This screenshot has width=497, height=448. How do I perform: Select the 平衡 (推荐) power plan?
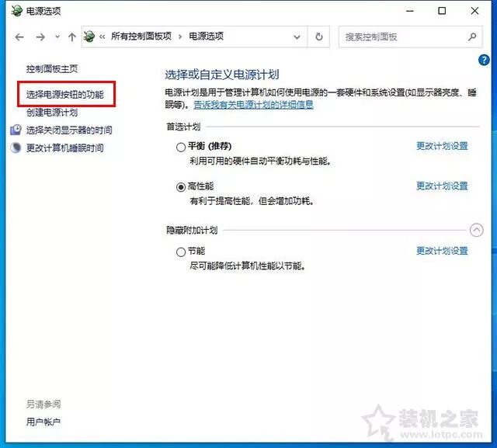(x=181, y=147)
